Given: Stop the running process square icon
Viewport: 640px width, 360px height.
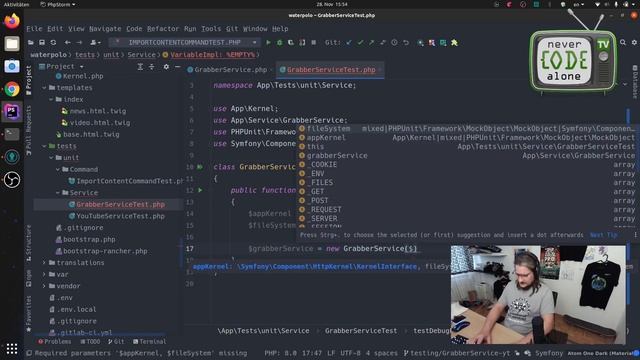Looking at the screenshot, I should pos(313,42).
